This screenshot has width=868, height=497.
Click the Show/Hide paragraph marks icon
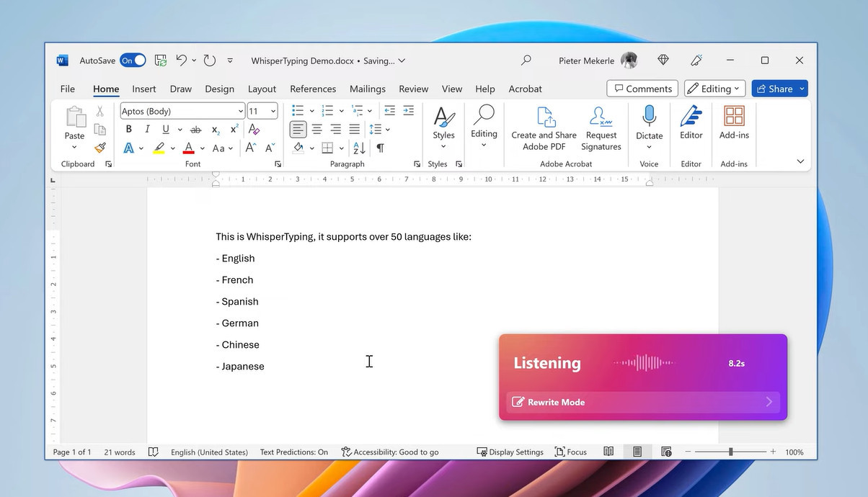point(380,148)
